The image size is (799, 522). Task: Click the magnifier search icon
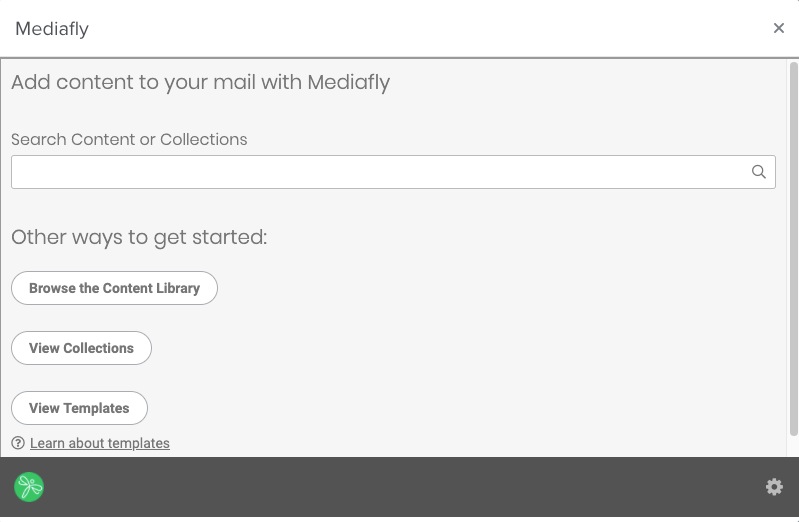tap(759, 172)
